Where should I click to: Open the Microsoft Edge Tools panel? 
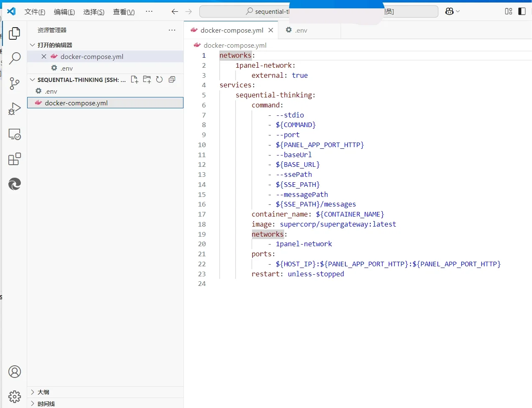tap(15, 184)
